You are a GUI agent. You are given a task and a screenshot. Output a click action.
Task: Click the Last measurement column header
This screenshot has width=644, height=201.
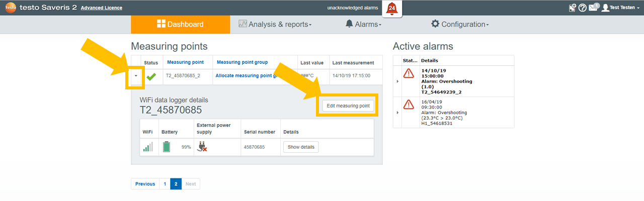pos(353,63)
